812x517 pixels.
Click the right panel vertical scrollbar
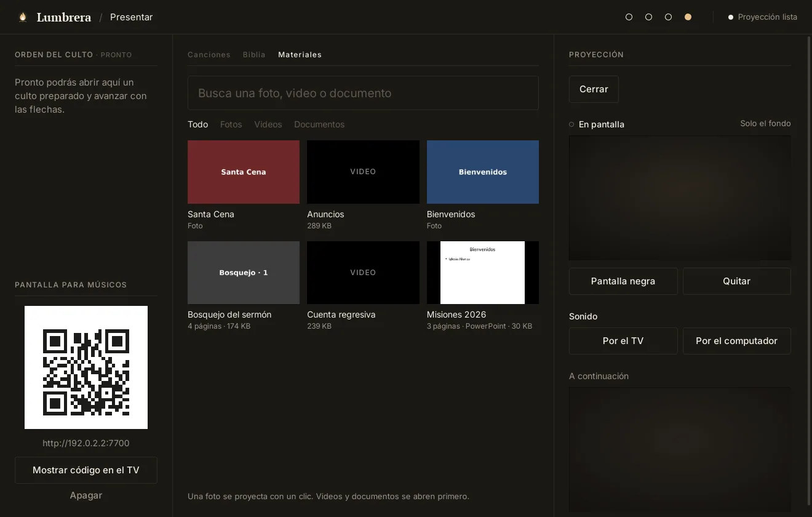click(809, 271)
